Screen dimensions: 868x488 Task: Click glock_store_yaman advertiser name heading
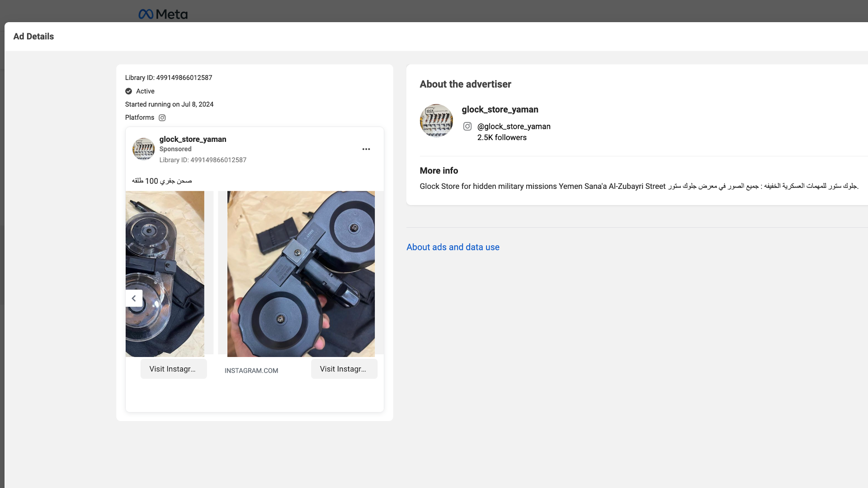[500, 109]
